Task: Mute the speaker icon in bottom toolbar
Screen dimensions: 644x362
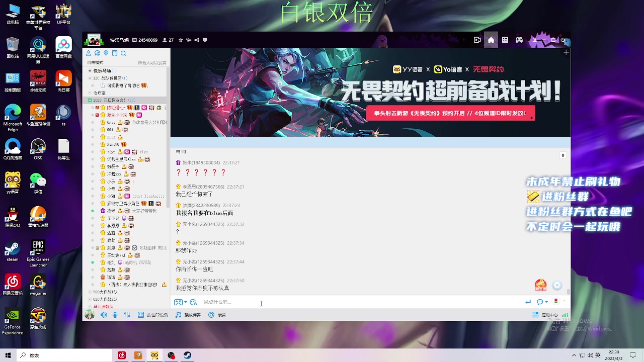Action: click(x=104, y=315)
